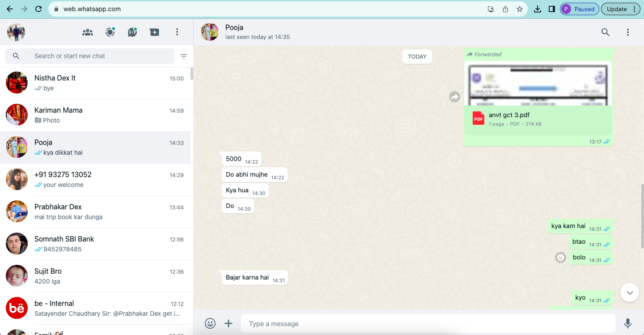Screen dimensions: 644x335
Task: Open the Communities icon in the sidebar header
Action: (x=88, y=32)
